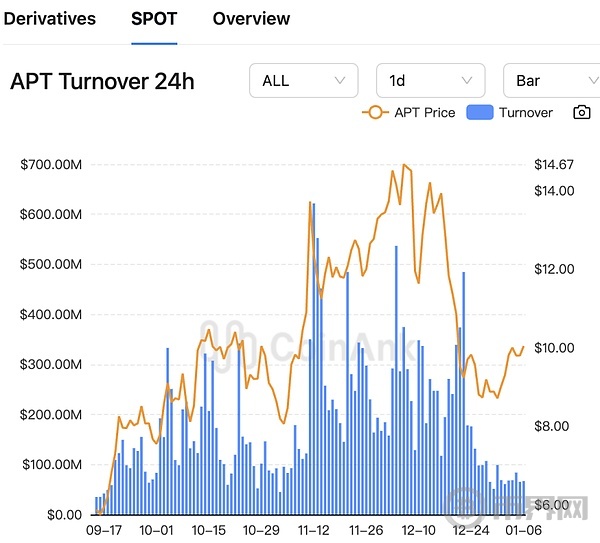Open the ALL exchange dropdown

coord(304,81)
